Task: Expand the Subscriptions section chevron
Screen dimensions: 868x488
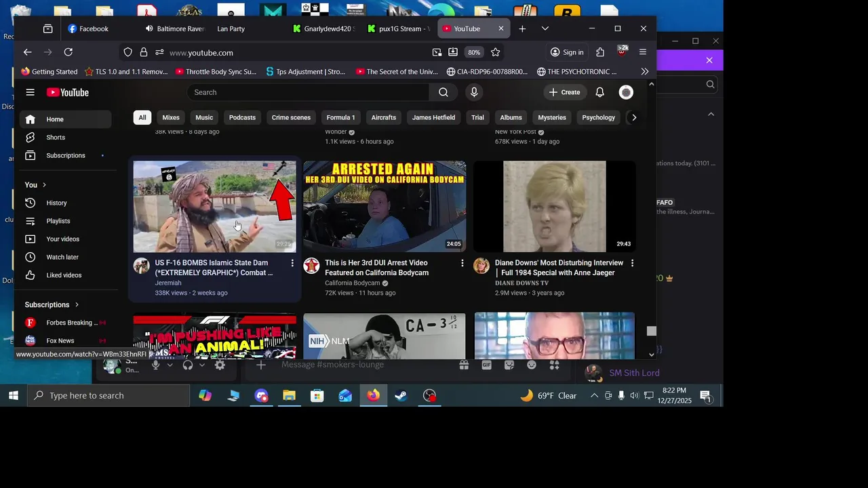Action: point(77,305)
